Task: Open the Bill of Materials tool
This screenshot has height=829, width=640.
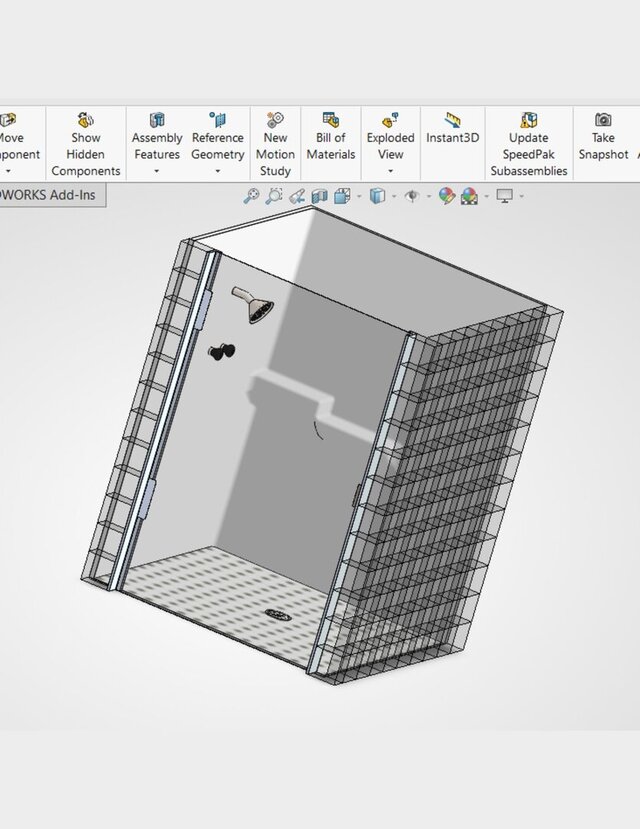Action: coord(330,120)
